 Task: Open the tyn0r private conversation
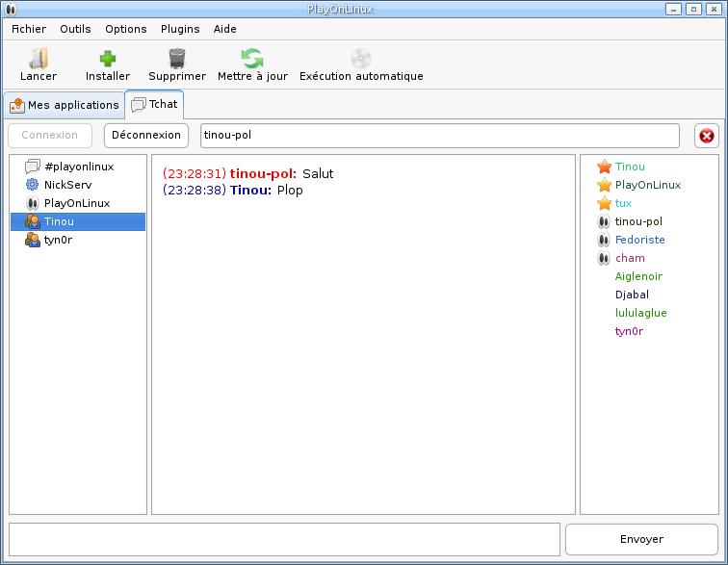pos(58,240)
